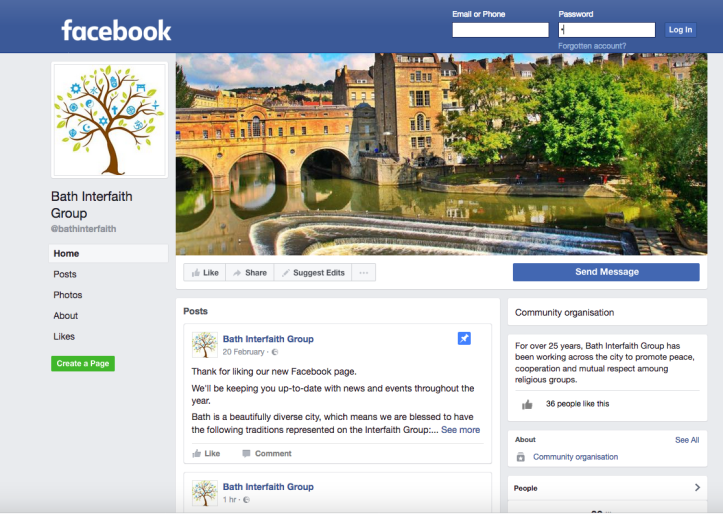Open the three-dots more options button
Screen dimensions: 723x514
(x=364, y=273)
